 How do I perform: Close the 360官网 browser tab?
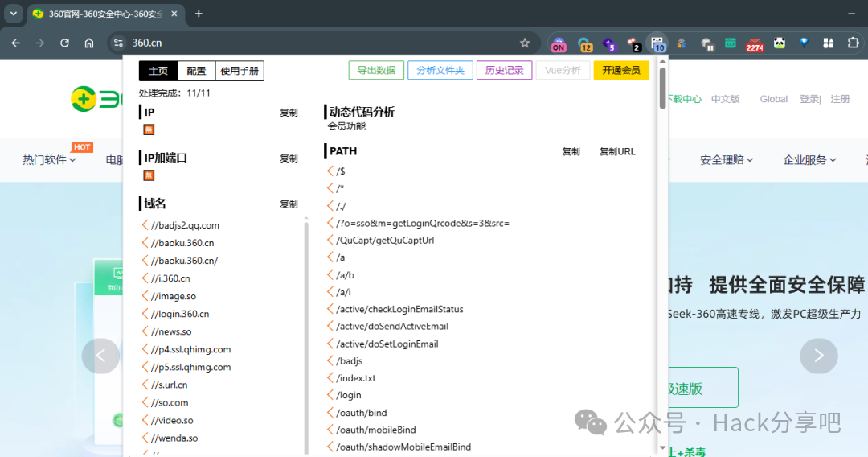point(174,14)
